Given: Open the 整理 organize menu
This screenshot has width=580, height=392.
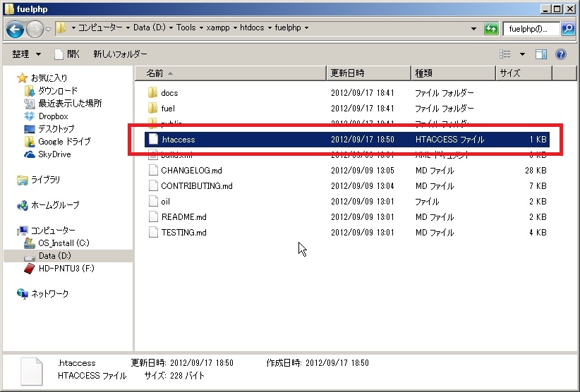Looking at the screenshot, I should (26, 54).
